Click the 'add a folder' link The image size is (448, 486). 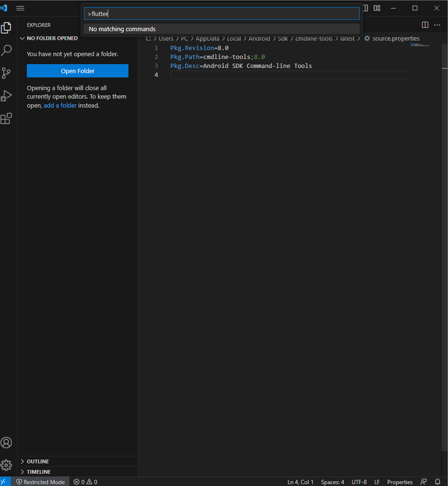(x=60, y=105)
